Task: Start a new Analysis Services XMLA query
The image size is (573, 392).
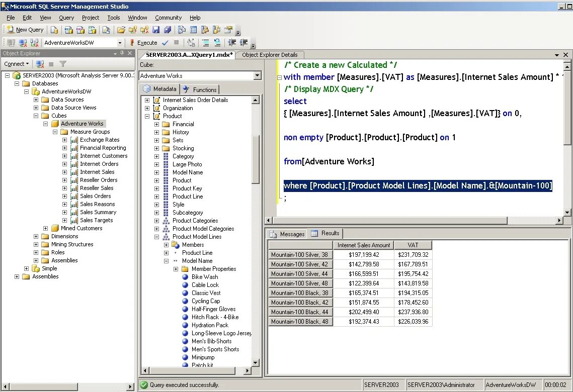Action: pos(92,30)
